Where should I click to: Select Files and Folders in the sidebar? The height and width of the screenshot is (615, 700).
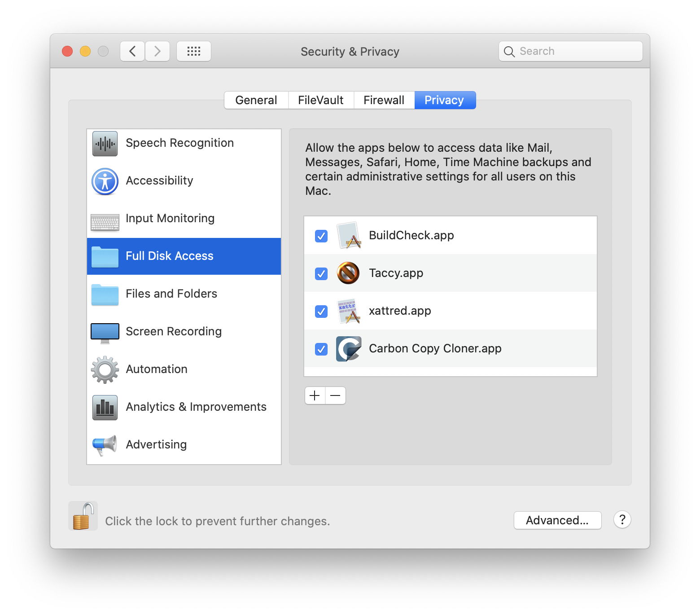point(171,294)
